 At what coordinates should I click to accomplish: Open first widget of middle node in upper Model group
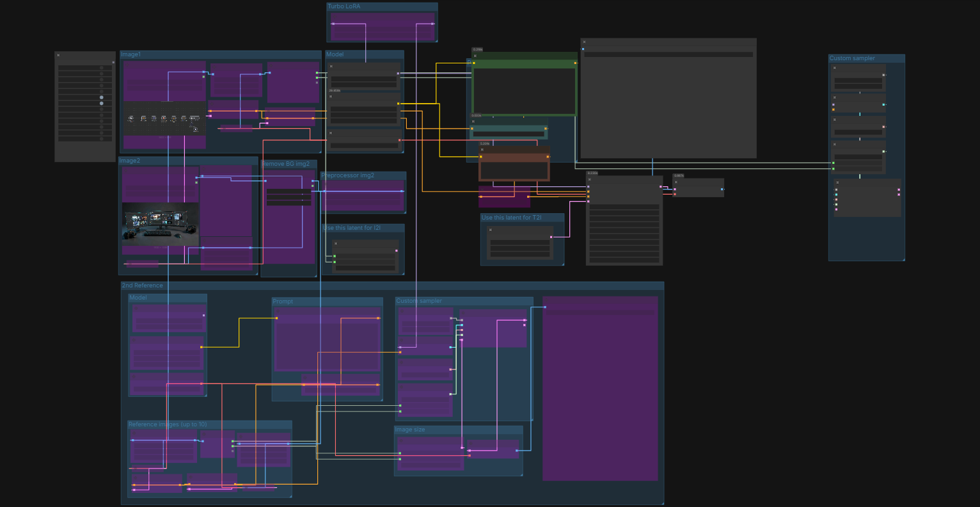coord(363,109)
